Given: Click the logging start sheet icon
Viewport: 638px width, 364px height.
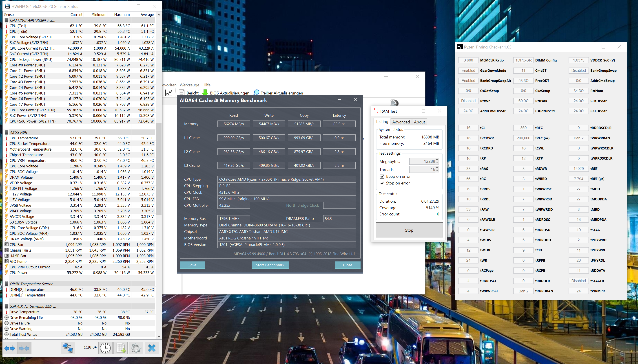Looking at the screenshot, I should click(x=121, y=348).
